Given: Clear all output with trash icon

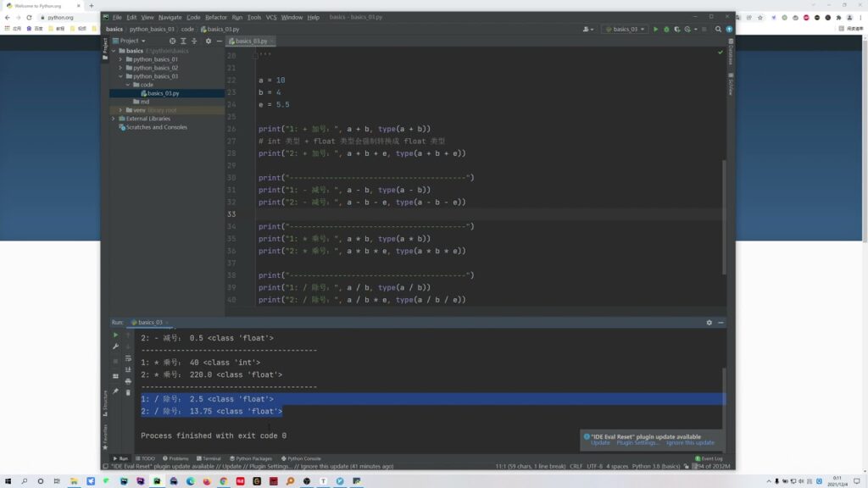Looking at the screenshot, I should coord(128,392).
